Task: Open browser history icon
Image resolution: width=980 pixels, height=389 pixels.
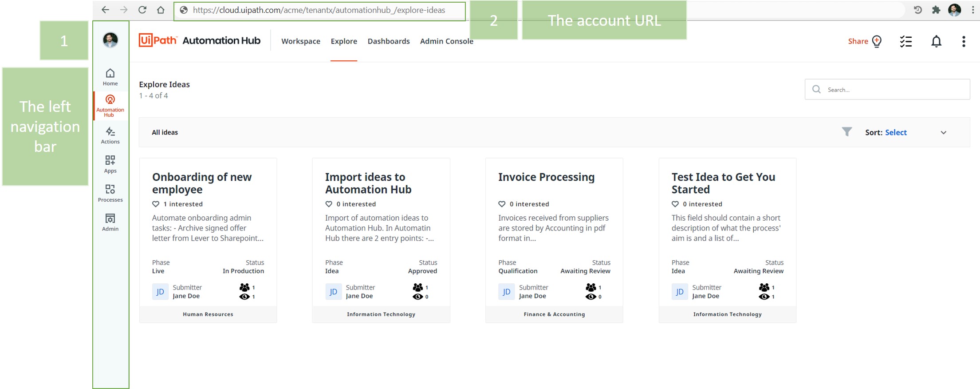Action: click(x=918, y=10)
